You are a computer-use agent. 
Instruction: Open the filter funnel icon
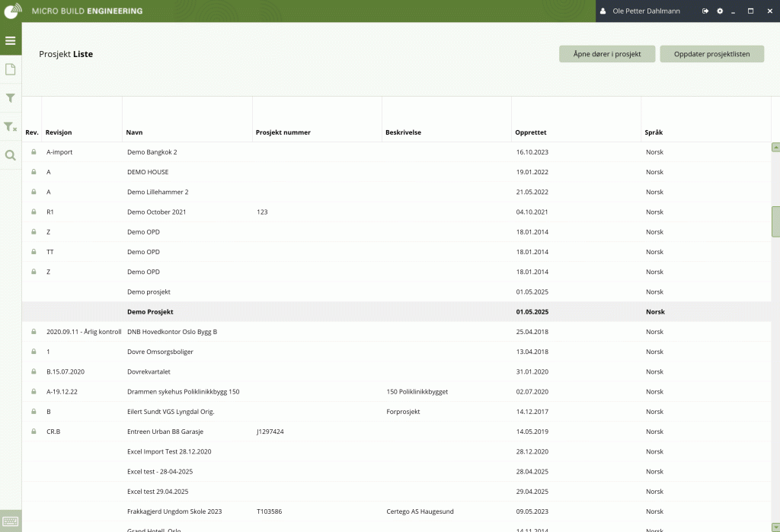(11, 98)
